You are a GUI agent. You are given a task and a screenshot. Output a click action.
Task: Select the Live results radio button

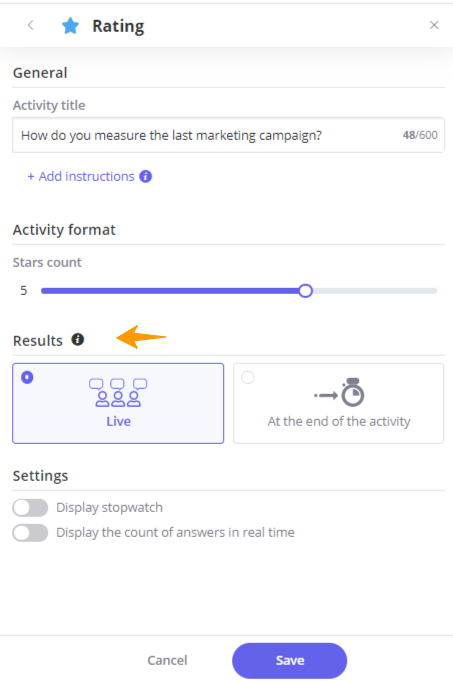27,377
